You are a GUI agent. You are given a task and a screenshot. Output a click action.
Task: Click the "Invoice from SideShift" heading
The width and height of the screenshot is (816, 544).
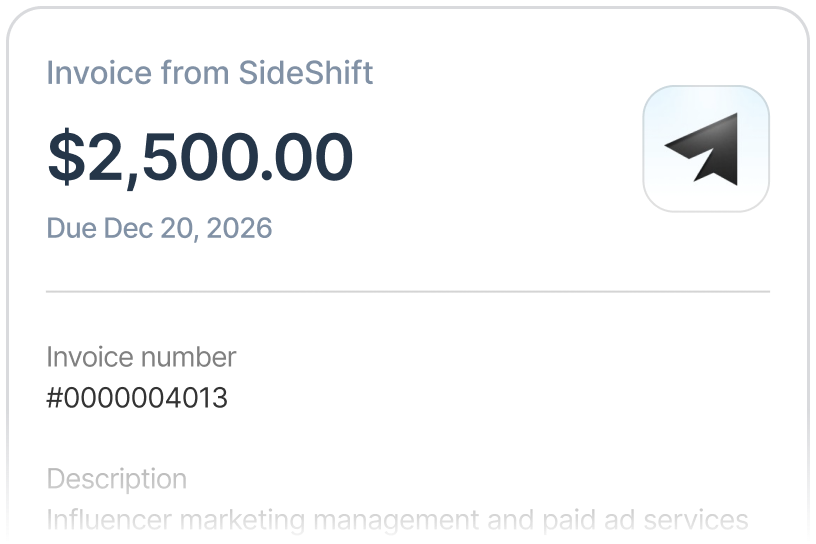pyautogui.click(x=210, y=73)
